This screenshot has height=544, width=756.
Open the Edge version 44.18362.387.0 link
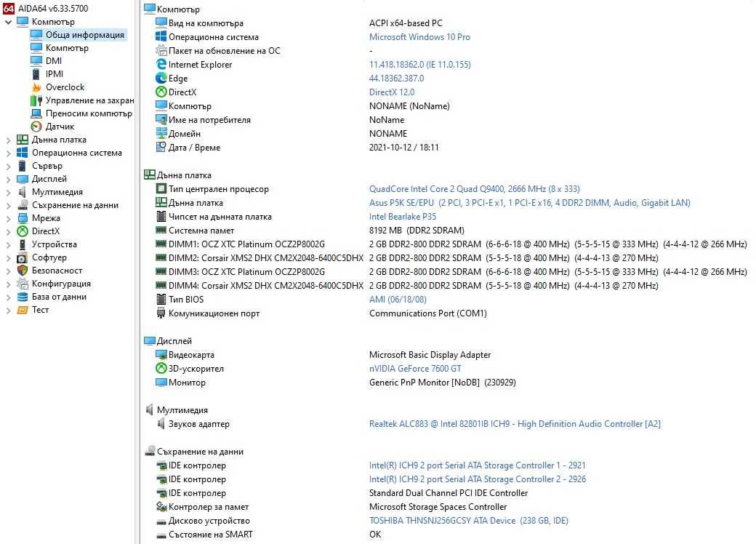coord(396,79)
